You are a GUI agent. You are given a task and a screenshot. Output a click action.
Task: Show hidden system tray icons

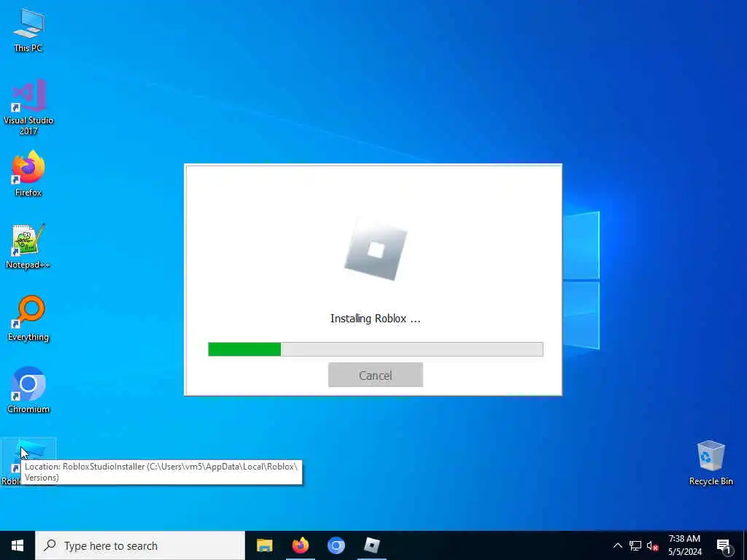point(617,545)
